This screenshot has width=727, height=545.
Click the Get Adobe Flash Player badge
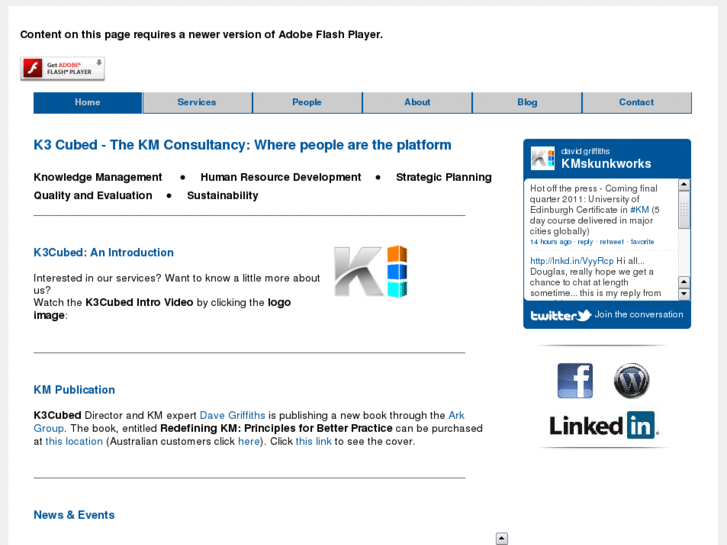(x=63, y=69)
